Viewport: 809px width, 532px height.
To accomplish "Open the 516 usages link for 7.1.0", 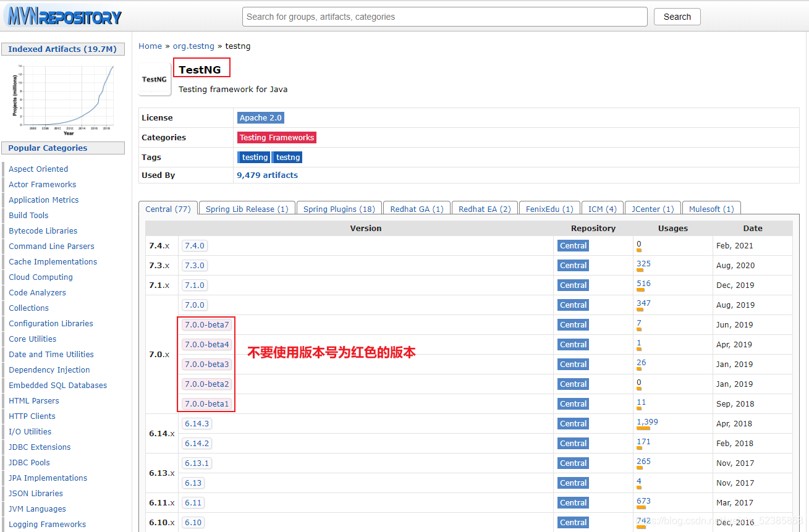I will 643,284.
